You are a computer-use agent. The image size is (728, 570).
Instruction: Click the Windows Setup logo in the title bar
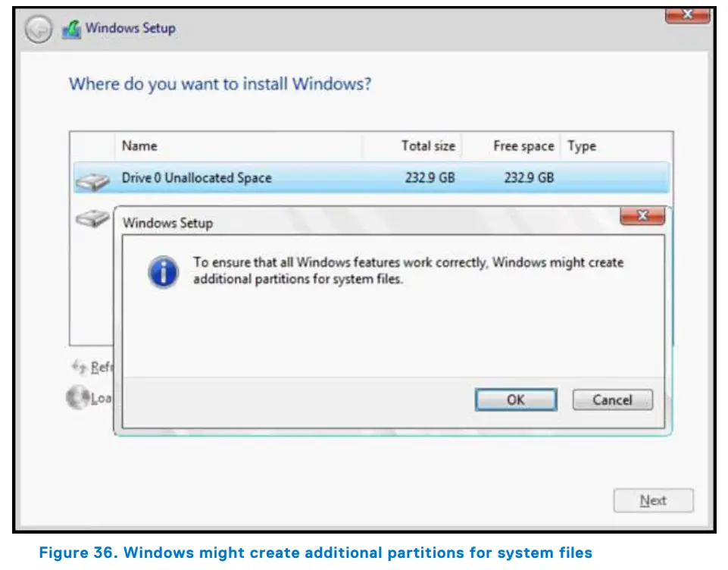pos(71,27)
